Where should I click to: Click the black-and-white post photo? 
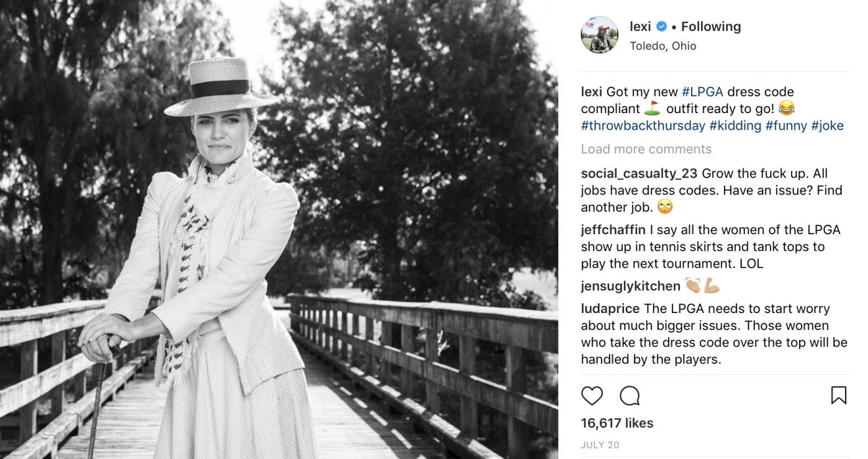coord(279,229)
